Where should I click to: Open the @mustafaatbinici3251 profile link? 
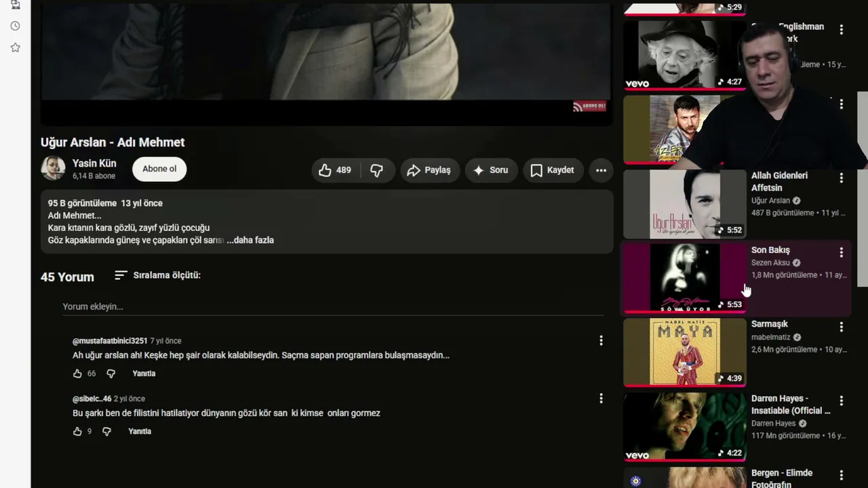pyautogui.click(x=110, y=341)
